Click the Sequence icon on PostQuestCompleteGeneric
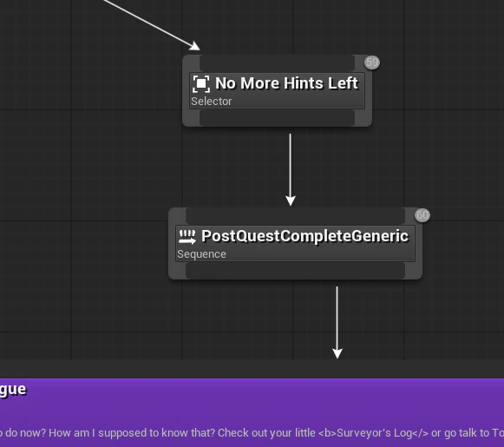504x447 pixels. 187,237
